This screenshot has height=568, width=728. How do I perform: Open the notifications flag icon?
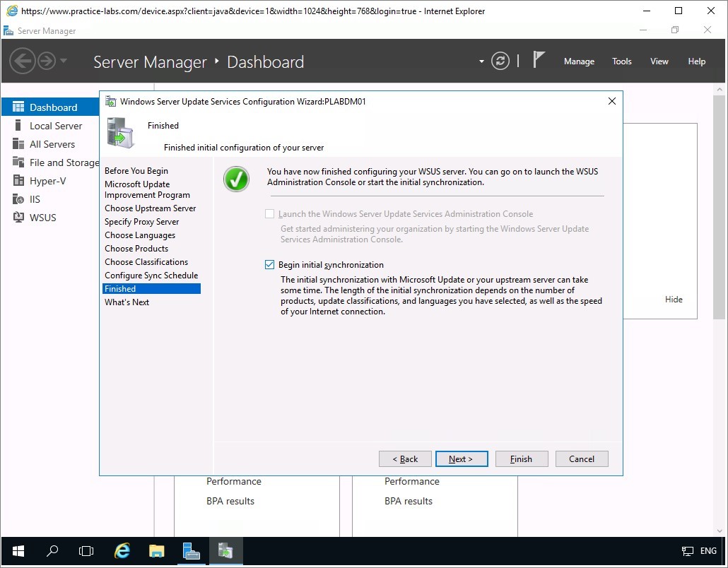(x=539, y=61)
